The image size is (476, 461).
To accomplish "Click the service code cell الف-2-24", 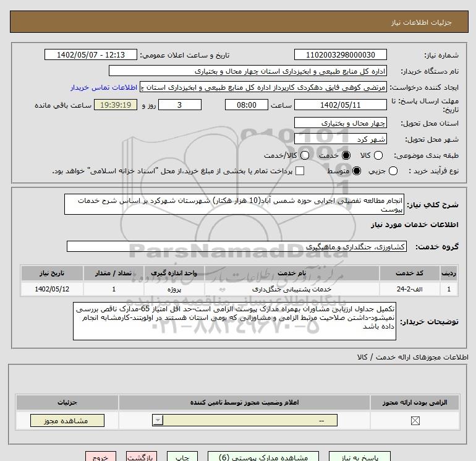I will click(x=409, y=289).
